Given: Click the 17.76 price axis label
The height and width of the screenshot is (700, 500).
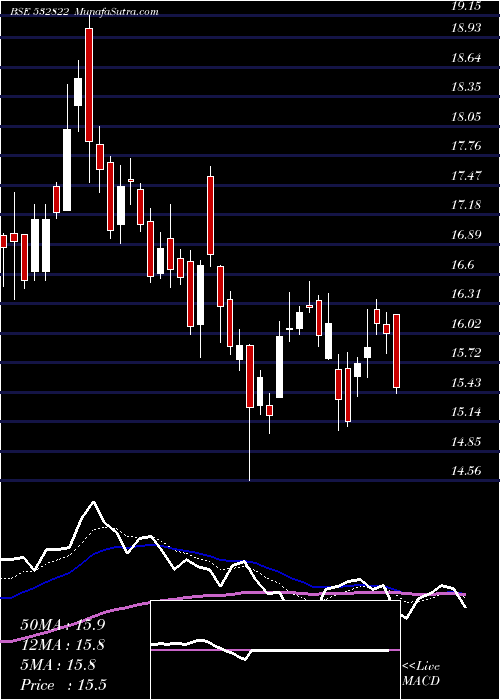Looking at the screenshot, I should (467, 146).
